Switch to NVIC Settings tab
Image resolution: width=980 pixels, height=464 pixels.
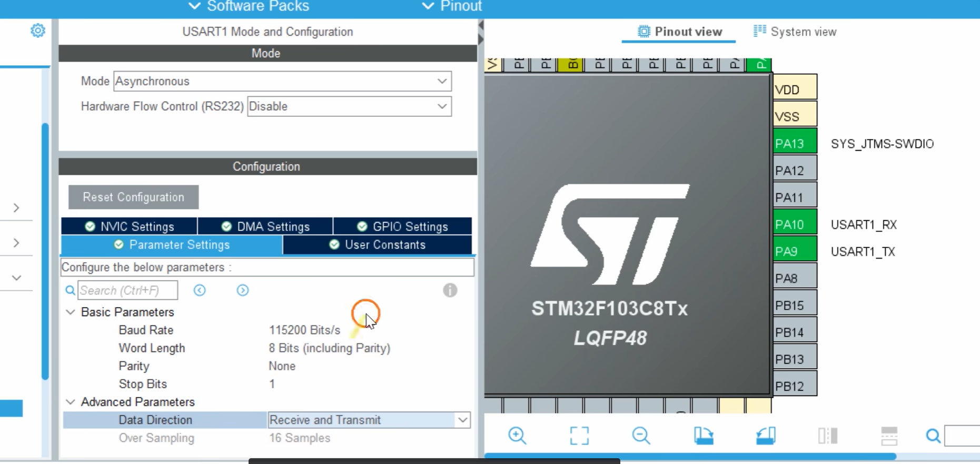tap(130, 226)
